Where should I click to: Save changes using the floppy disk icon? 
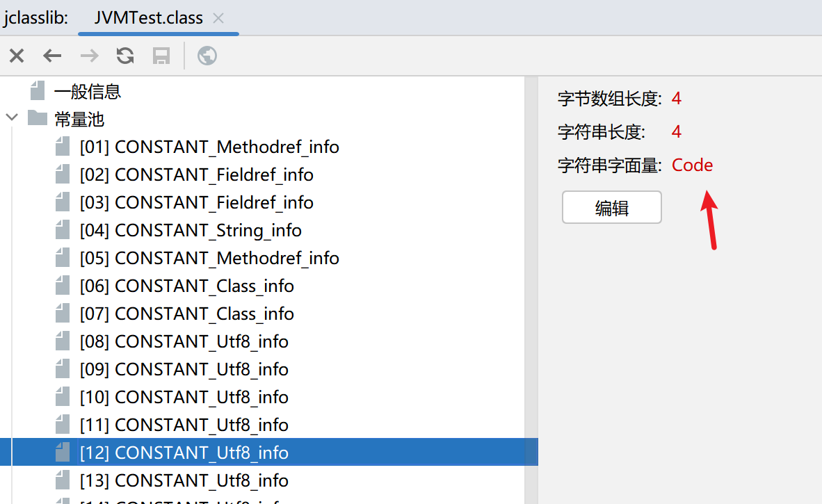click(161, 56)
